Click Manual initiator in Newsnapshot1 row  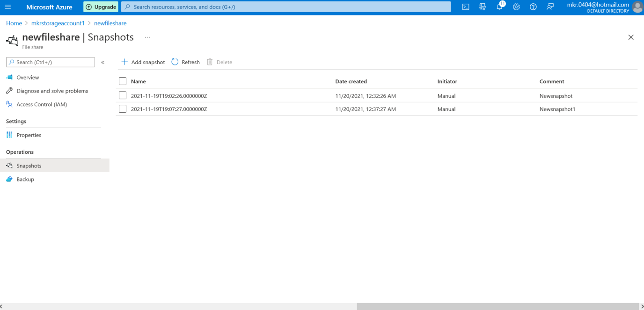click(x=446, y=109)
